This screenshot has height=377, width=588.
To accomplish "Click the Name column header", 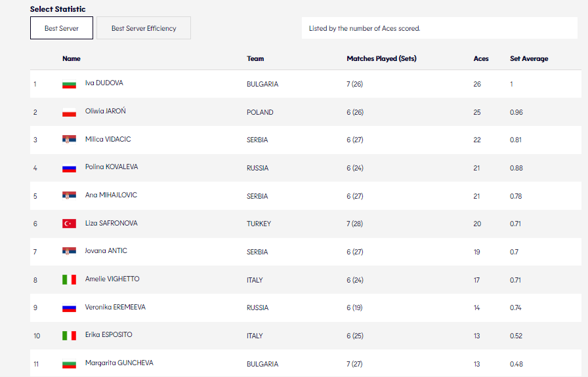I will click(72, 58).
